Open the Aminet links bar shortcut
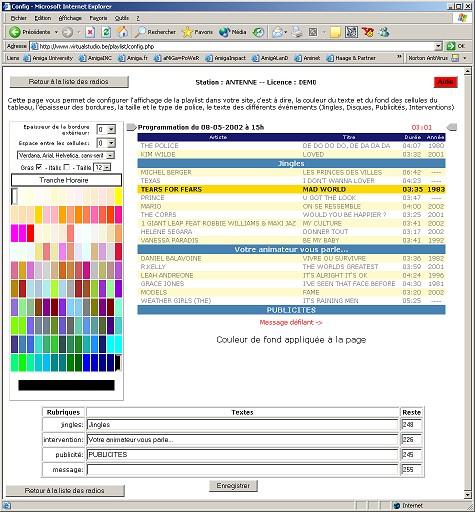The height and width of the screenshot is (512, 475). [x=307, y=58]
